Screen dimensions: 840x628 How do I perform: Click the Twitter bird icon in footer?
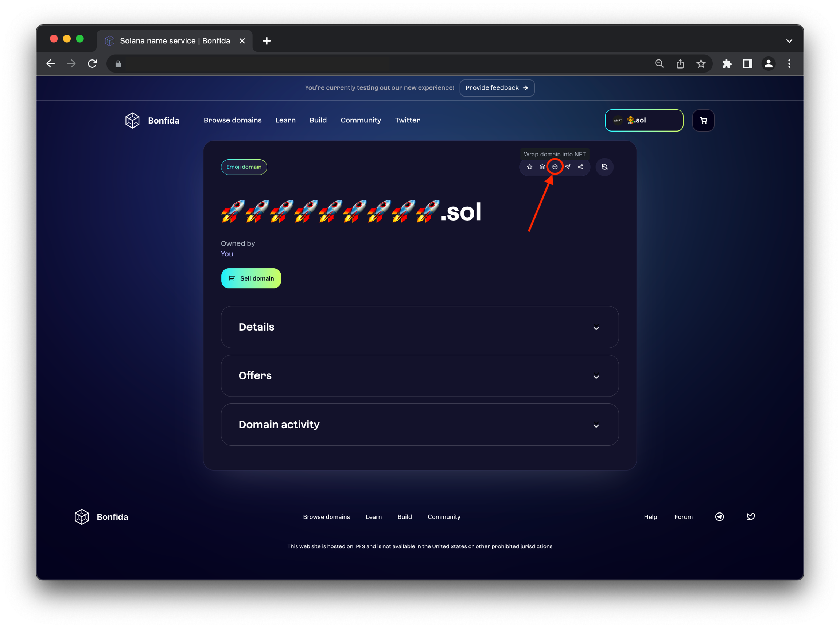pyautogui.click(x=751, y=517)
